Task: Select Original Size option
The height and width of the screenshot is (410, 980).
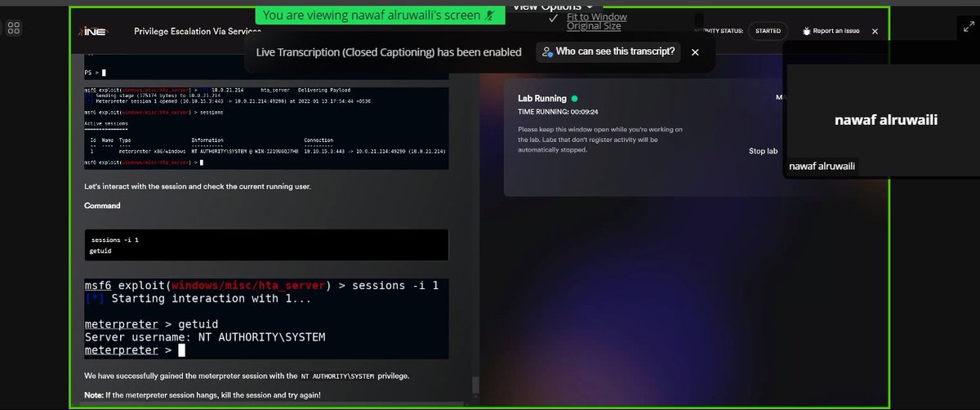Action: (595, 26)
